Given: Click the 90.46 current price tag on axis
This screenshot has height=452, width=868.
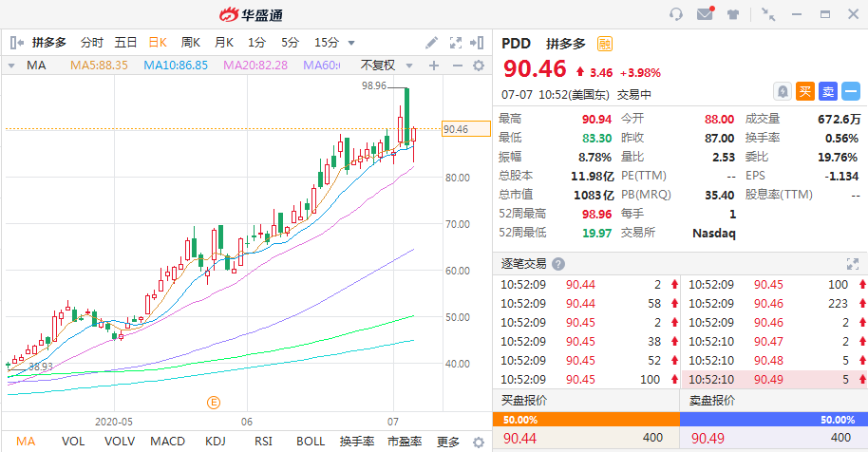Looking at the screenshot, I should [x=466, y=129].
